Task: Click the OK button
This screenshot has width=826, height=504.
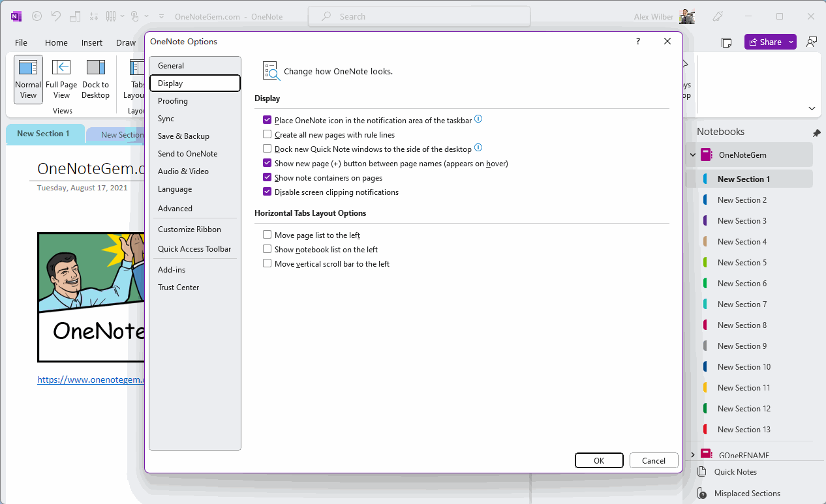Action: [599, 460]
